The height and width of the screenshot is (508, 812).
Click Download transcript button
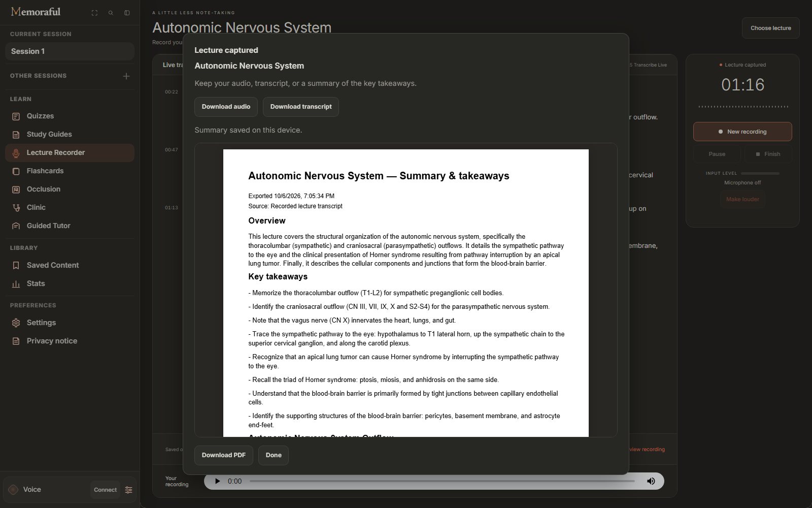point(301,107)
